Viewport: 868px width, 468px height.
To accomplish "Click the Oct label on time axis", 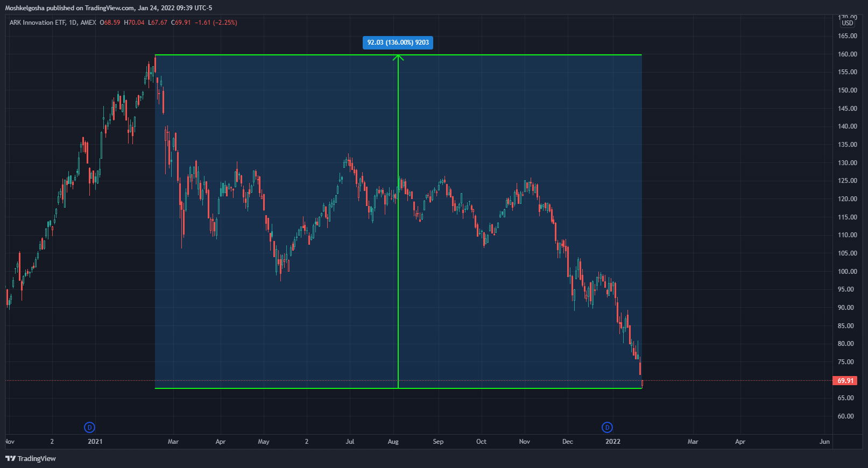I will 481,442.
